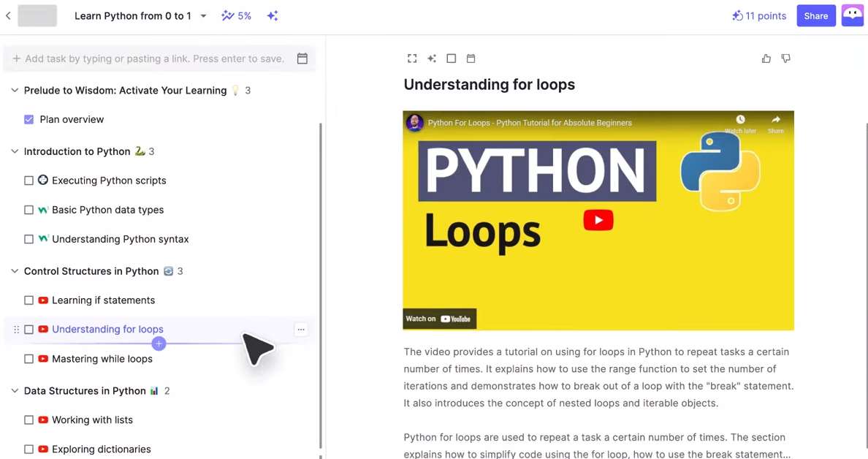The image size is (868, 459).
Task: Open the Learning if statements task
Action: pos(104,300)
